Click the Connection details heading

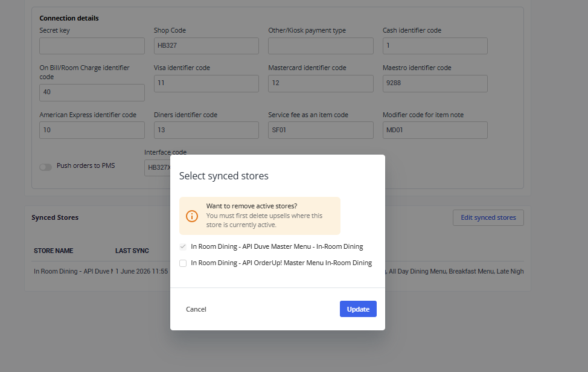pos(69,18)
